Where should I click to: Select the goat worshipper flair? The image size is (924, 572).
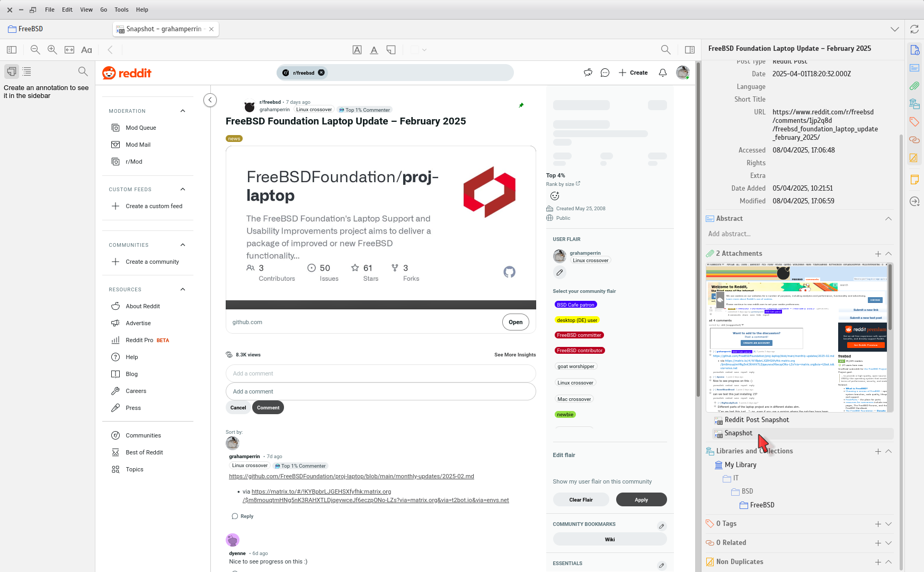click(x=576, y=366)
